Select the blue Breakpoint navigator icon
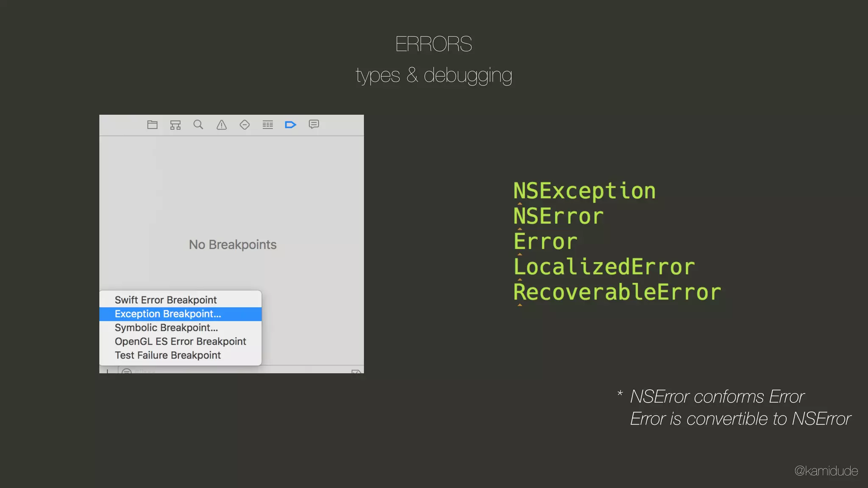The image size is (868, 488). click(290, 125)
